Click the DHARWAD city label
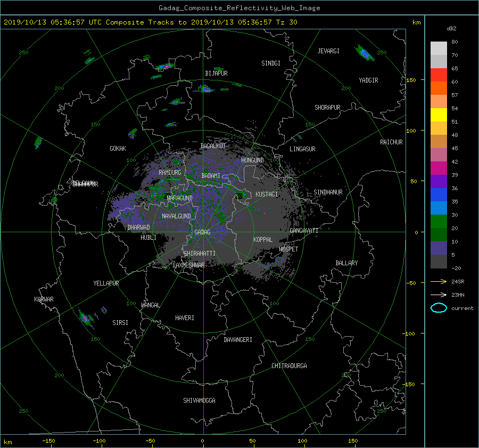This screenshot has width=479, height=448. tap(139, 227)
